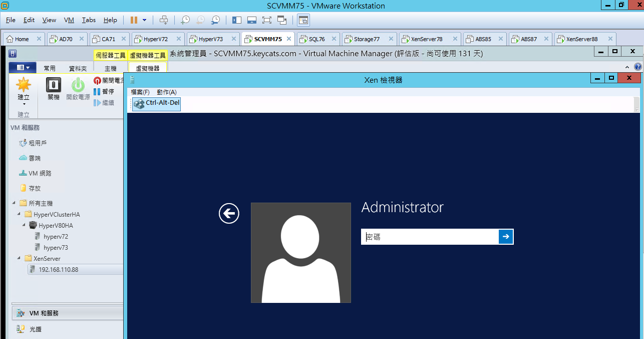644x339 pixels.
Task: Open the VMware Help menu
Action: click(x=110, y=20)
